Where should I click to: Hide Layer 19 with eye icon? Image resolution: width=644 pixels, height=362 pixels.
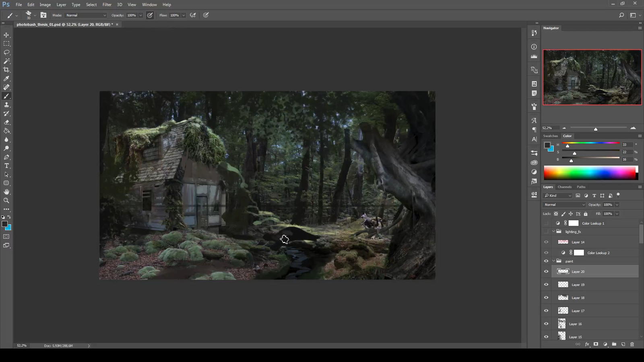tap(546, 285)
